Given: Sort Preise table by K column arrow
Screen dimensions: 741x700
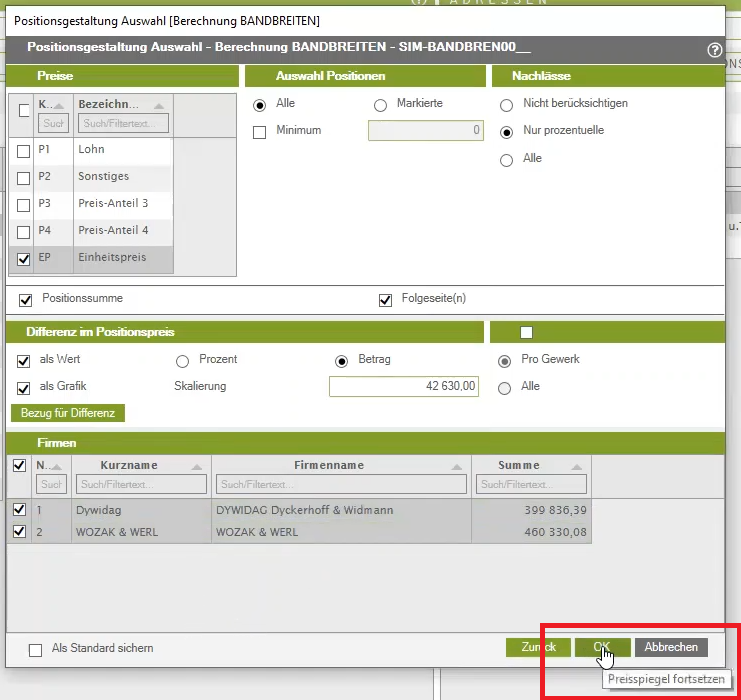Looking at the screenshot, I should (x=58, y=106).
